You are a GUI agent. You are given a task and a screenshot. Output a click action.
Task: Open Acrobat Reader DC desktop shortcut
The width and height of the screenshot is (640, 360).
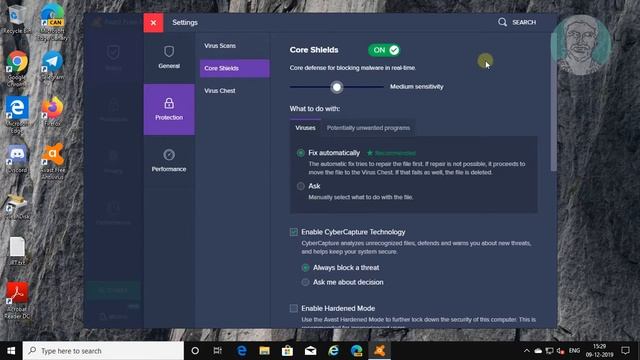click(17, 300)
